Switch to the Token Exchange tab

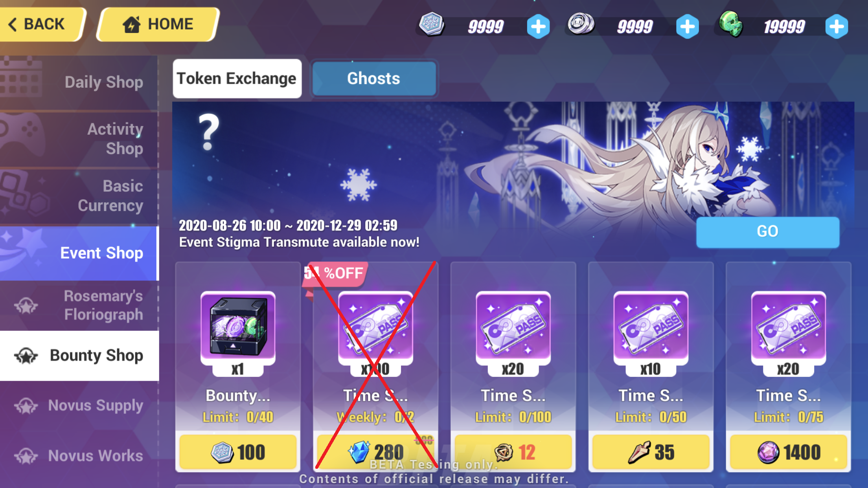click(237, 78)
